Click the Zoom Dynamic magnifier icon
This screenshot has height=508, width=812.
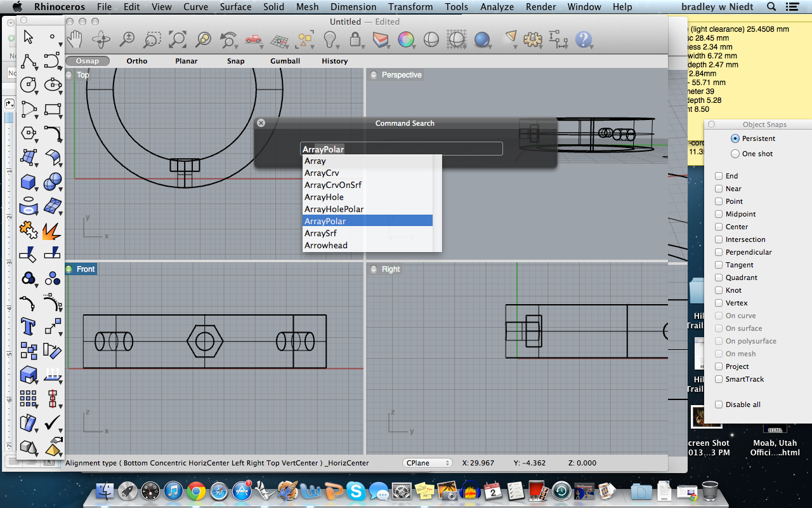click(x=127, y=39)
